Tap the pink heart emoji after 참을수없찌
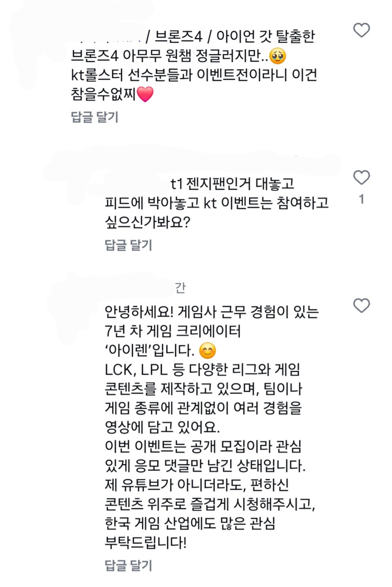Screen dimensions: 392x587 click(145, 94)
